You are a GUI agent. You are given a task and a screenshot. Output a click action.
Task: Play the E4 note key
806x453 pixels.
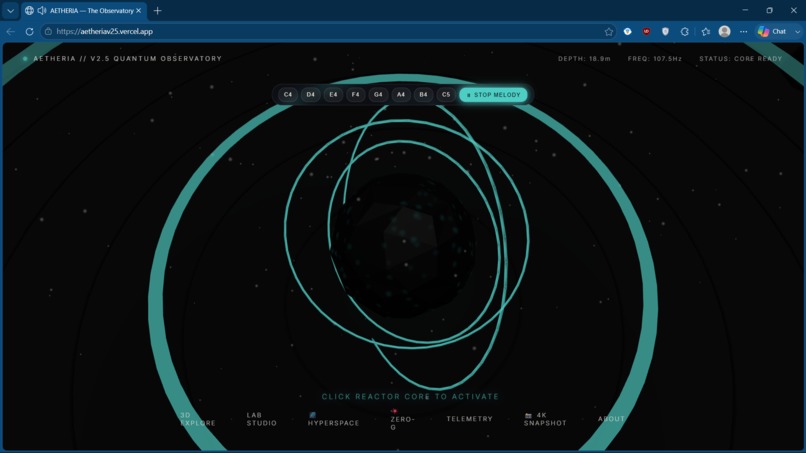333,95
